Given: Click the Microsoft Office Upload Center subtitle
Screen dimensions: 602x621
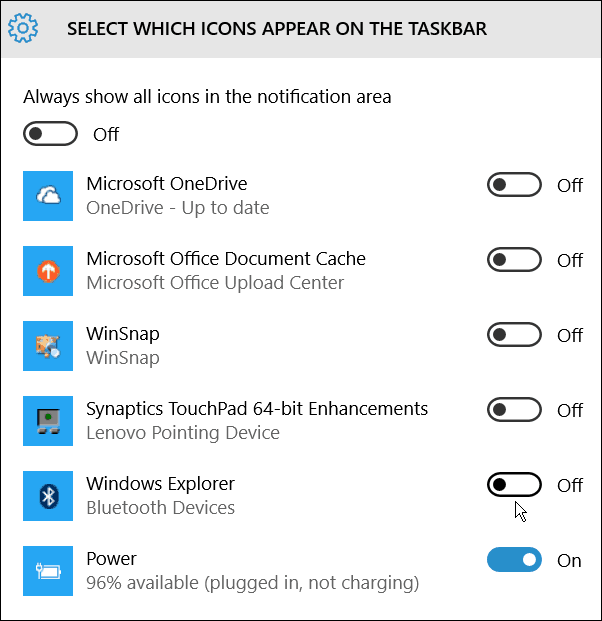Looking at the screenshot, I should coord(215,283).
